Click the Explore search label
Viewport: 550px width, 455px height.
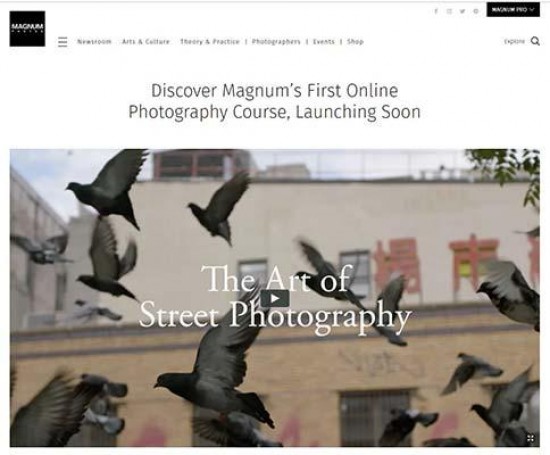coord(514,41)
